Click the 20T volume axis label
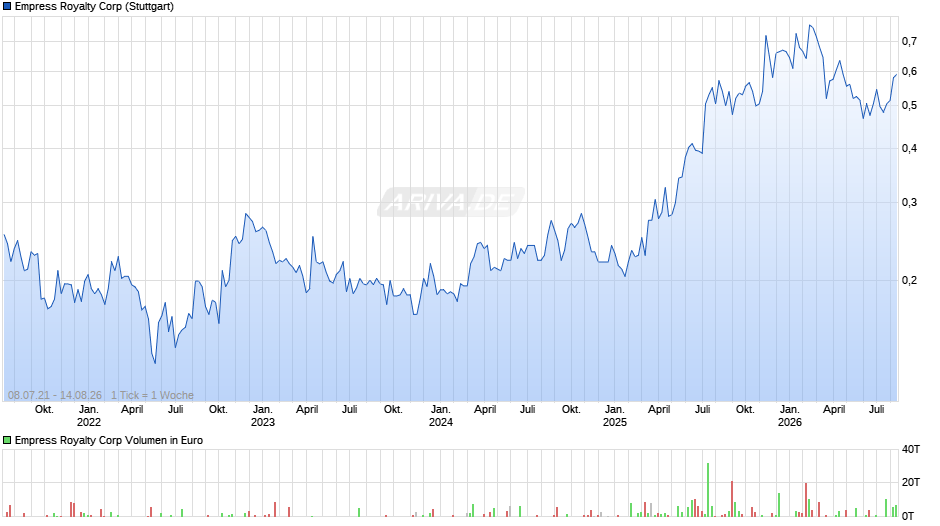The image size is (940, 526). pyautogui.click(x=911, y=482)
